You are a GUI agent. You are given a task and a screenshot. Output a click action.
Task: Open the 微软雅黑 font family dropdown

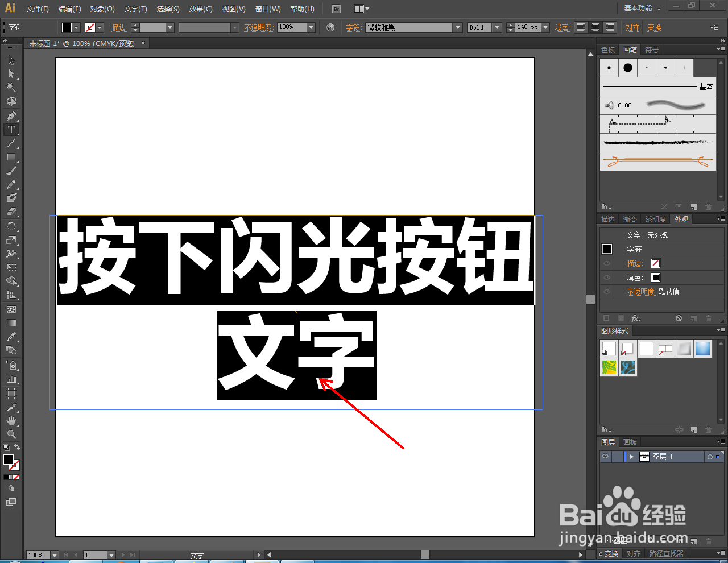click(458, 27)
